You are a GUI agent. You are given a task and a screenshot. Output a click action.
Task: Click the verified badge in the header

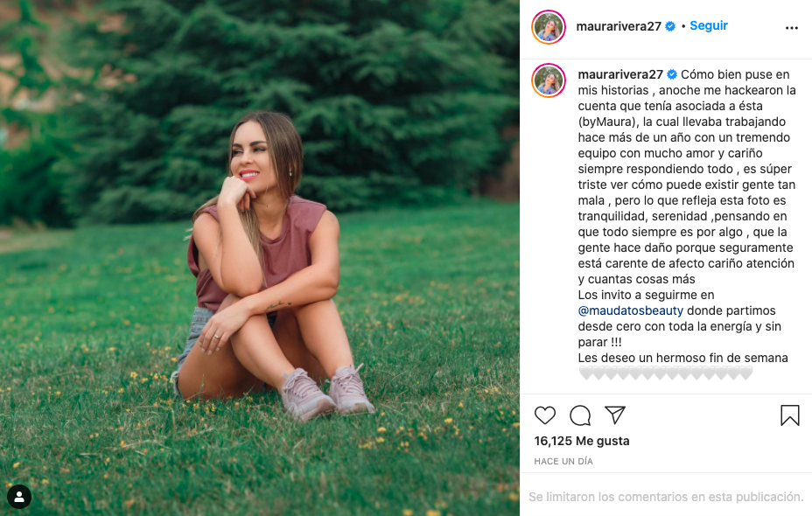click(x=670, y=26)
